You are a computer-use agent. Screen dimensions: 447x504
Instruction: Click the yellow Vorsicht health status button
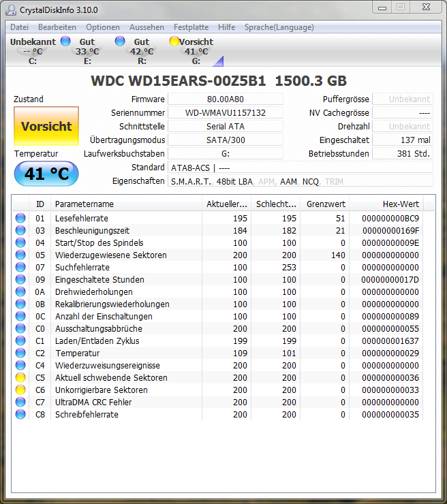click(x=46, y=126)
